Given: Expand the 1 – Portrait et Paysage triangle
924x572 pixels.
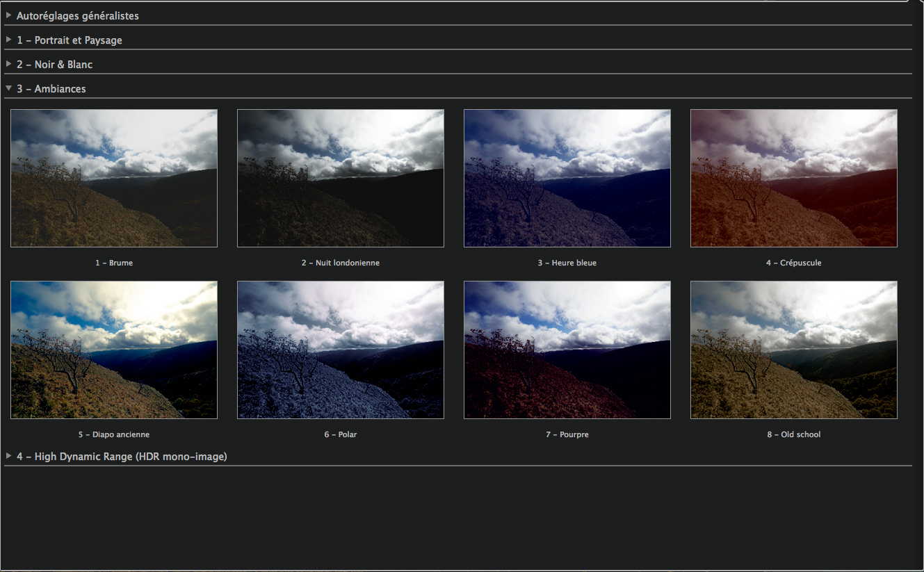Looking at the screenshot, I should pyautogui.click(x=9, y=40).
